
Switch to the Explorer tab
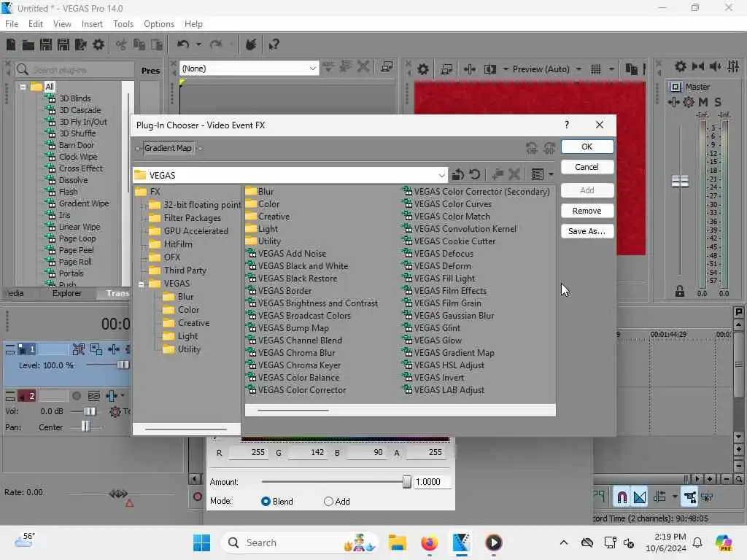[67, 293]
